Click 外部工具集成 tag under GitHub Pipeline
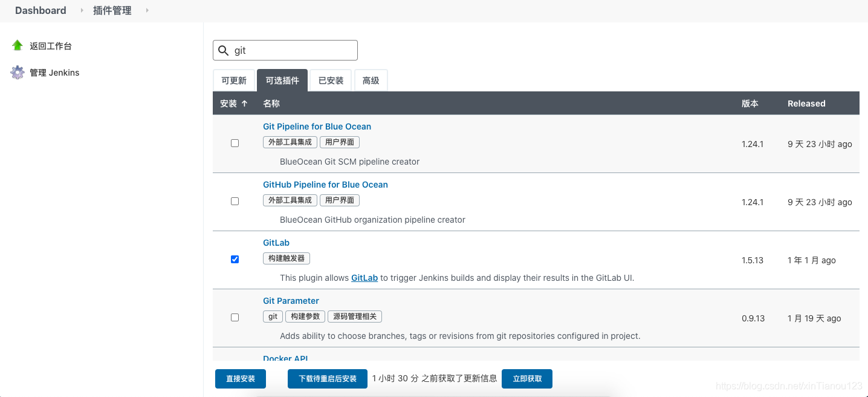The width and height of the screenshot is (868, 397). tap(290, 200)
